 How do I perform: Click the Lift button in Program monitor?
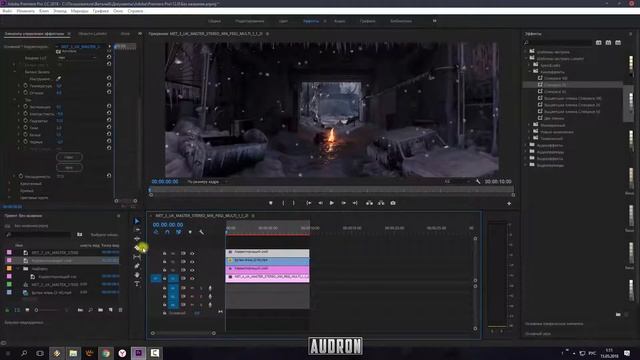point(369,203)
